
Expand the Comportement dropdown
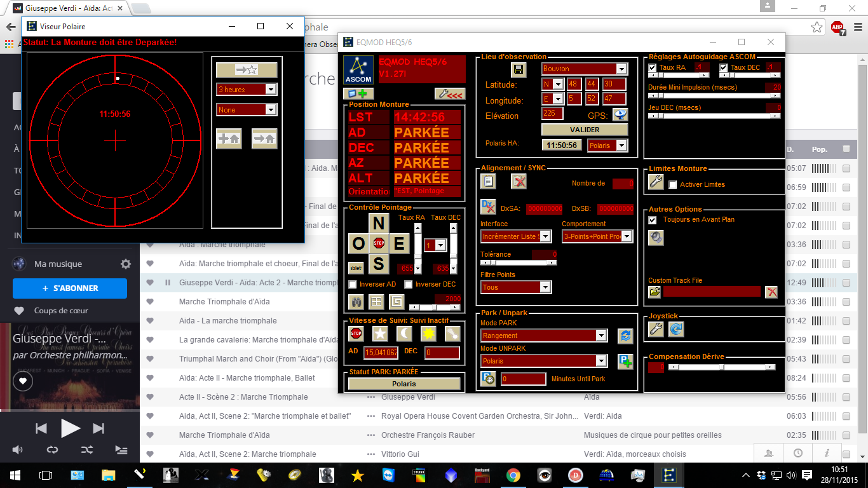(x=627, y=236)
